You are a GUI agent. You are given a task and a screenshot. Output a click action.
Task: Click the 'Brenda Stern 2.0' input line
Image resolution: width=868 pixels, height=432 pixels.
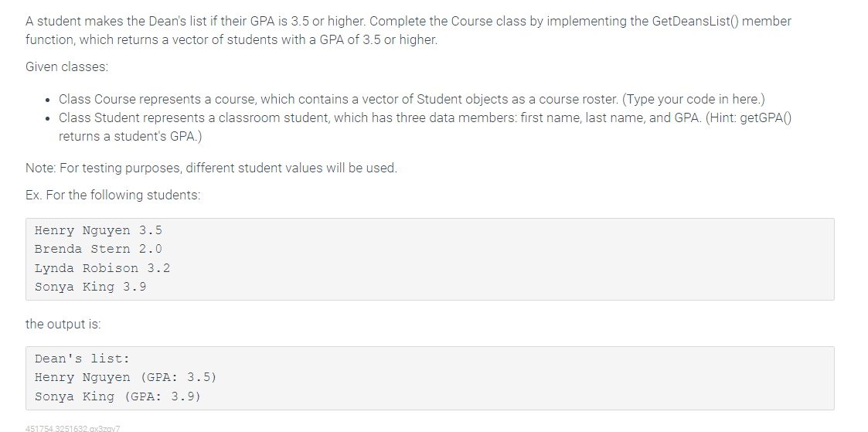[x=98, y=249]
